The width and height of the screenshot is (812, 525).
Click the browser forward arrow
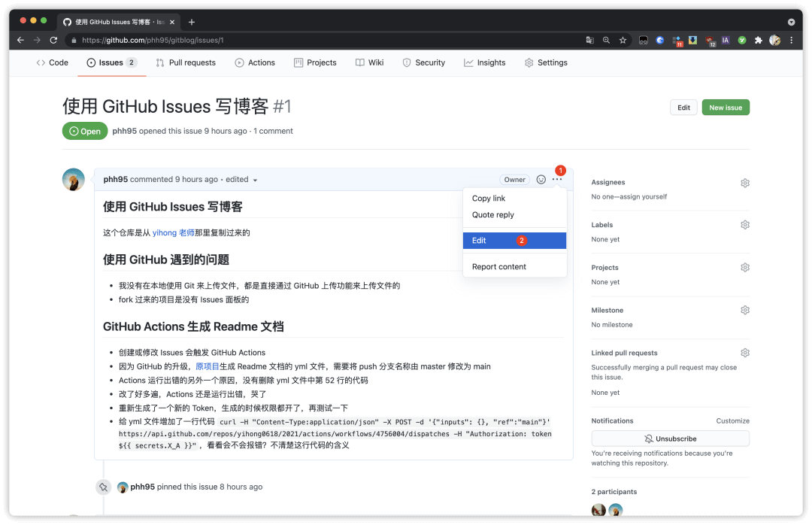point(37,40)
